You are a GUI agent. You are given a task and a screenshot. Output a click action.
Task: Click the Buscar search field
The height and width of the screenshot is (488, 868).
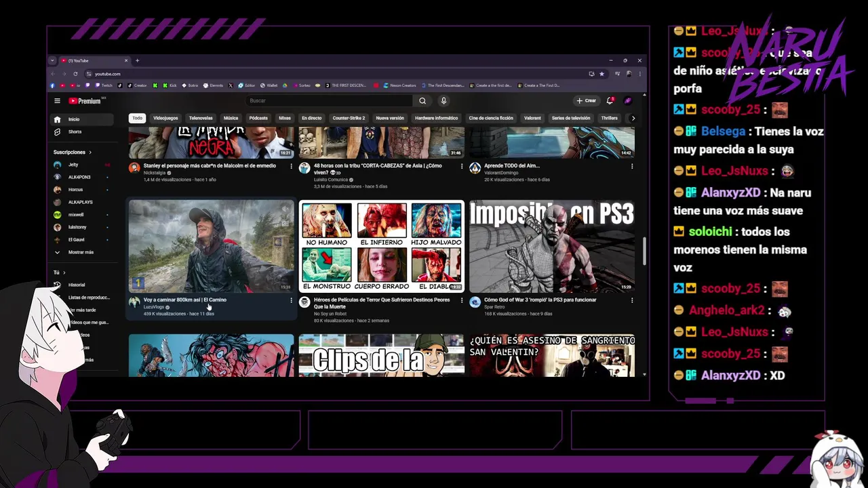[329, 101]
